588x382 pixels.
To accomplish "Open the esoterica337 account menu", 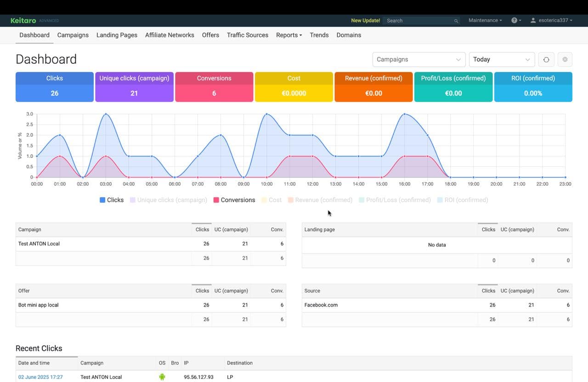I will pos(551,20).
